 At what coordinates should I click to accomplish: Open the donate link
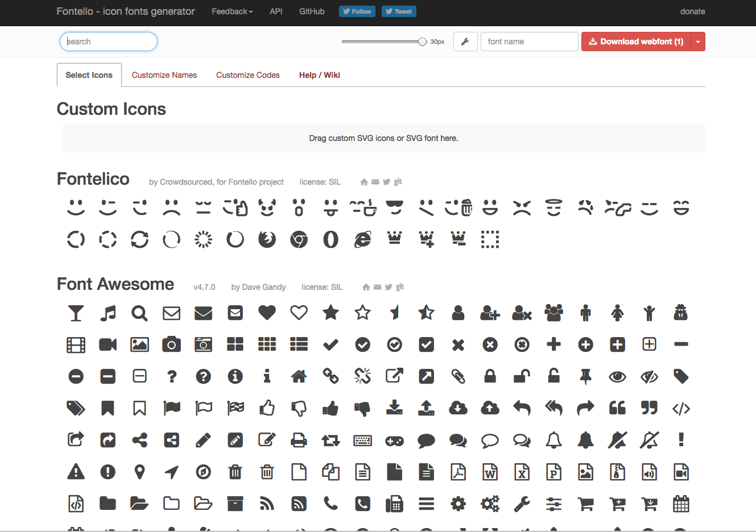[692, 11]
